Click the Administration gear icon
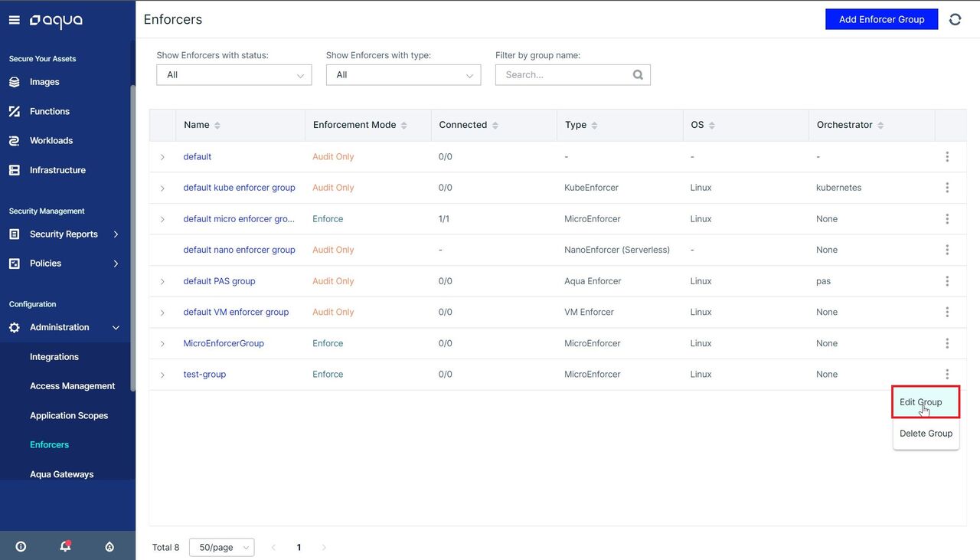This screenshot has width=980, height=560. 14,328
